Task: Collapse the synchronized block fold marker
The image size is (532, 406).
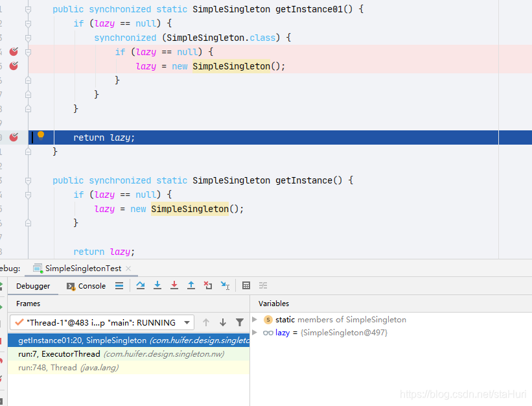Action: [28, 38]
